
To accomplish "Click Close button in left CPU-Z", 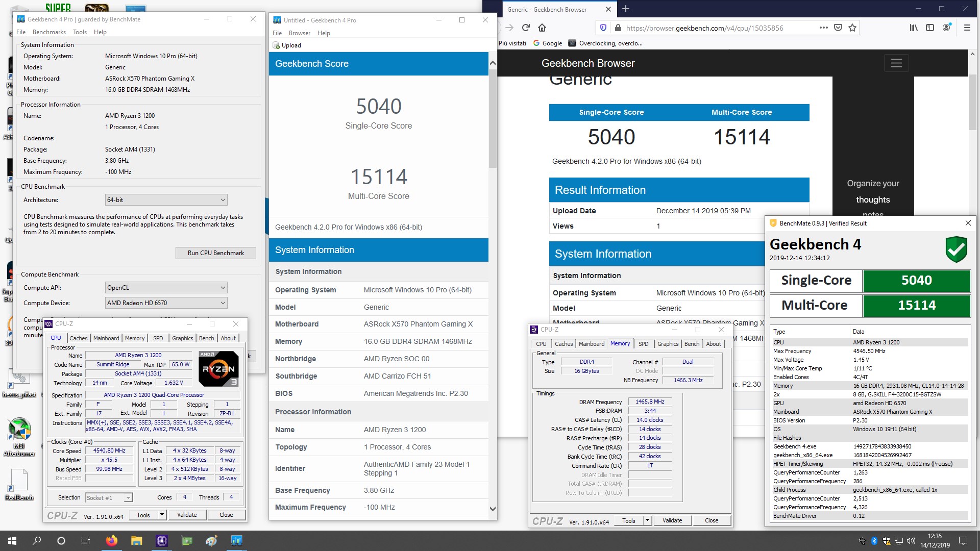I will [226, 515].
